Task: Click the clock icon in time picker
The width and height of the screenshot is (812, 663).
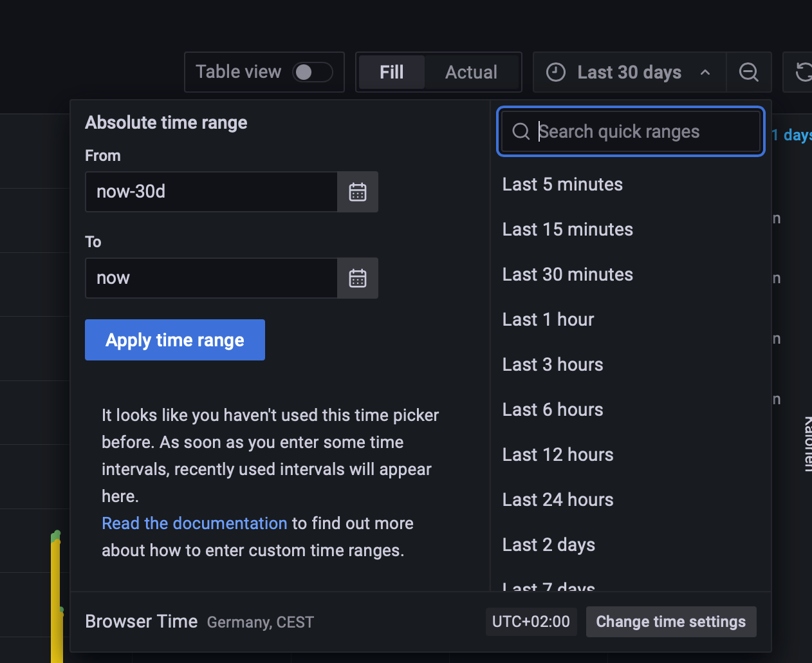Action: [556, 72]
